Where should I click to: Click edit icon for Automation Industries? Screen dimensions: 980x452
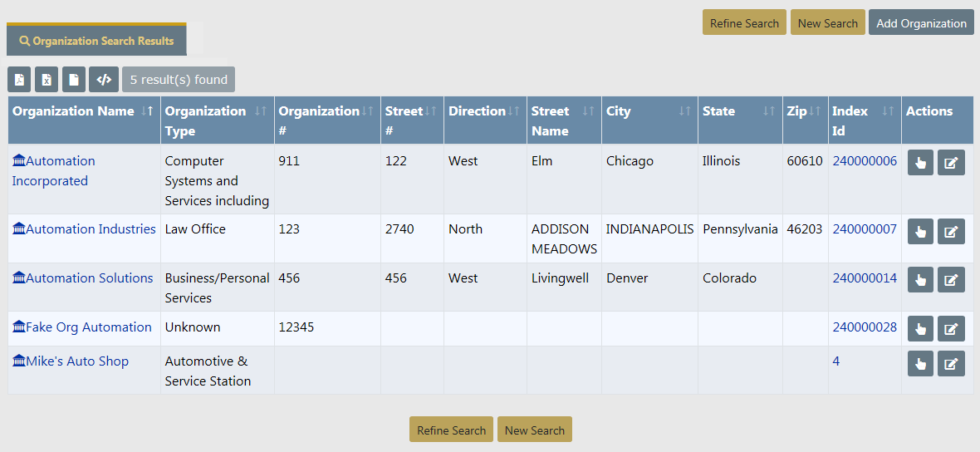point(951,232)
